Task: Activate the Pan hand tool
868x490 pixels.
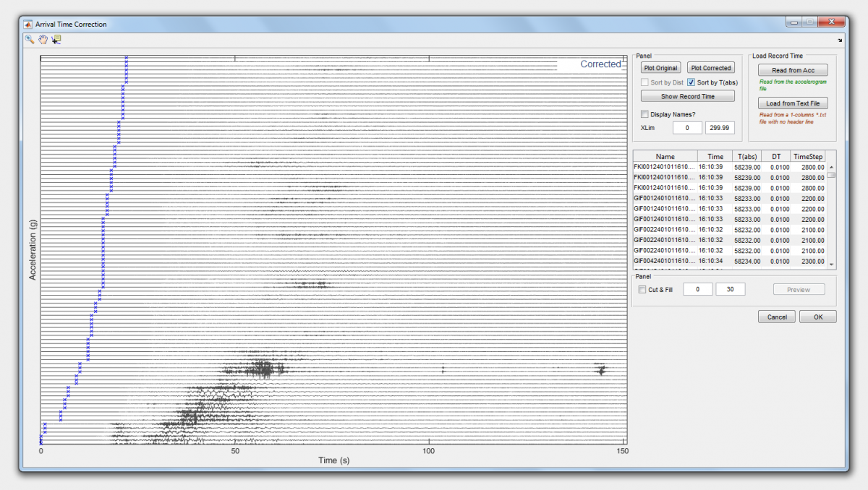Action: [x=43, y=40]
